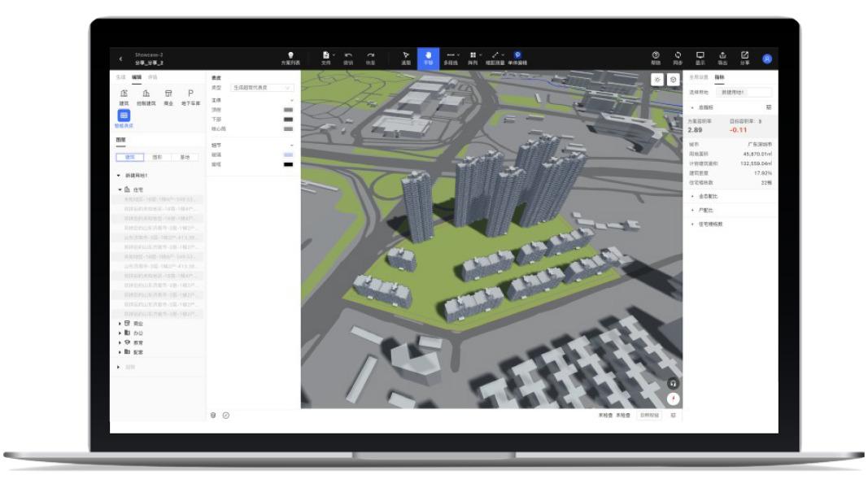Open the 帮助 help icon

click(656, 55)
